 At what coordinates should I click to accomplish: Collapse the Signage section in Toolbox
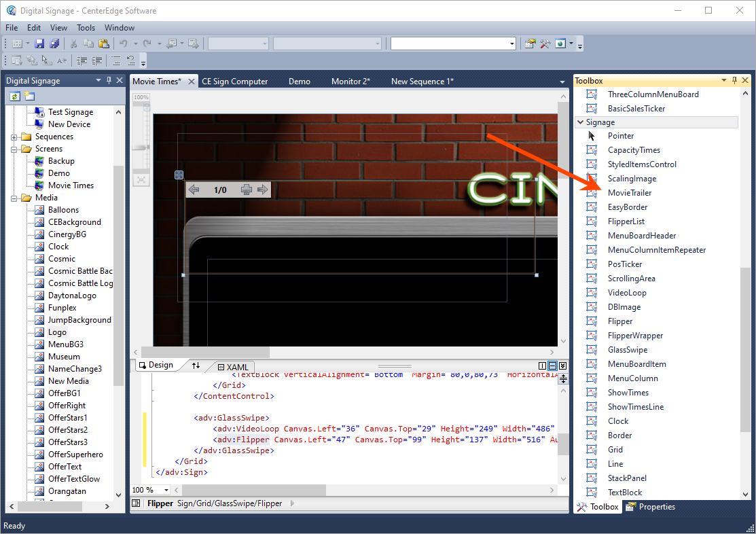(x=580, y=122)
